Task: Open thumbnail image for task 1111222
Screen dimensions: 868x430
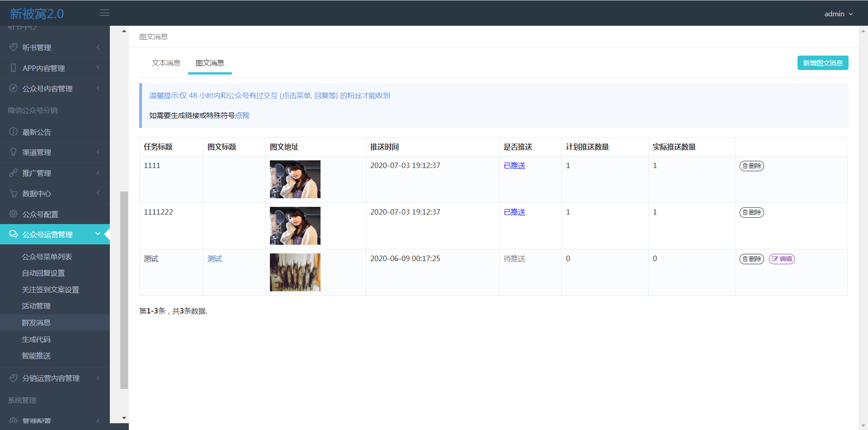Action: [295, 226]
